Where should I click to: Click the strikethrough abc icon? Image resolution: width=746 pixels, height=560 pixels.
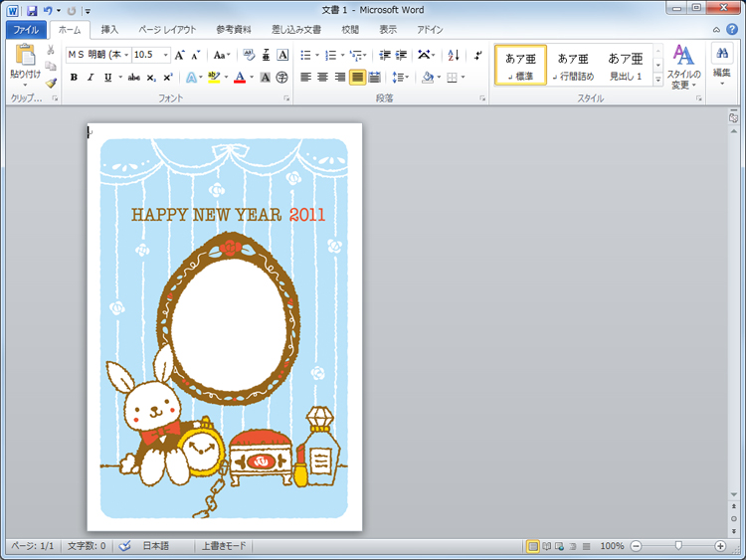pyautogui.click(x=133, y=77)
